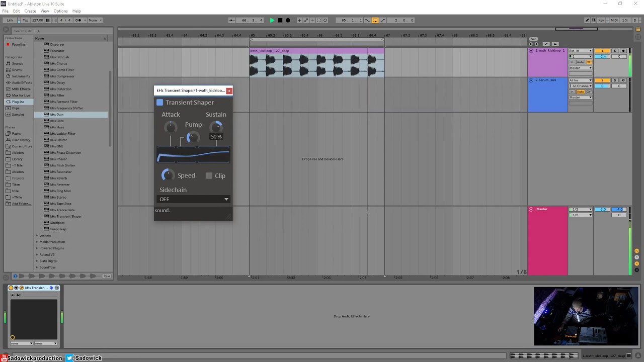The height and width of the screenshot is (362, 644).
Task: Enable the Draw Mode pencil icon
Action: tap(587, 20)
